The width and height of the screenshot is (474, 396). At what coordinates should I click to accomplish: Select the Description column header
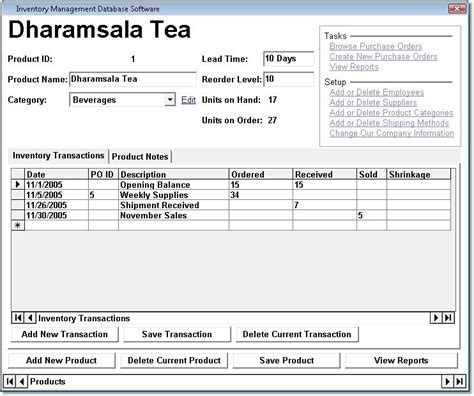[x=174, y=174]
